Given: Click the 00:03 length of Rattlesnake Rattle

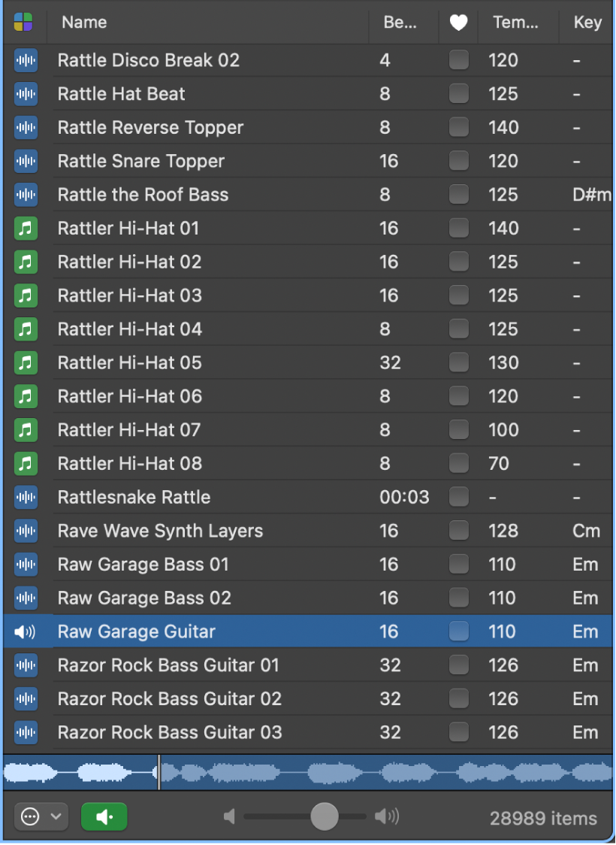Looking at the screenshot, I should (404, 497).
